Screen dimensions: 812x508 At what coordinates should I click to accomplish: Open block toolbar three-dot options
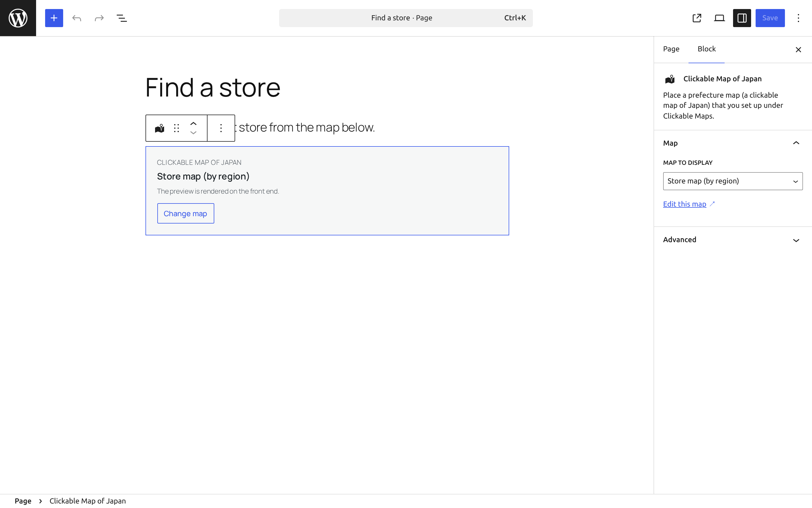pos(221,128)
